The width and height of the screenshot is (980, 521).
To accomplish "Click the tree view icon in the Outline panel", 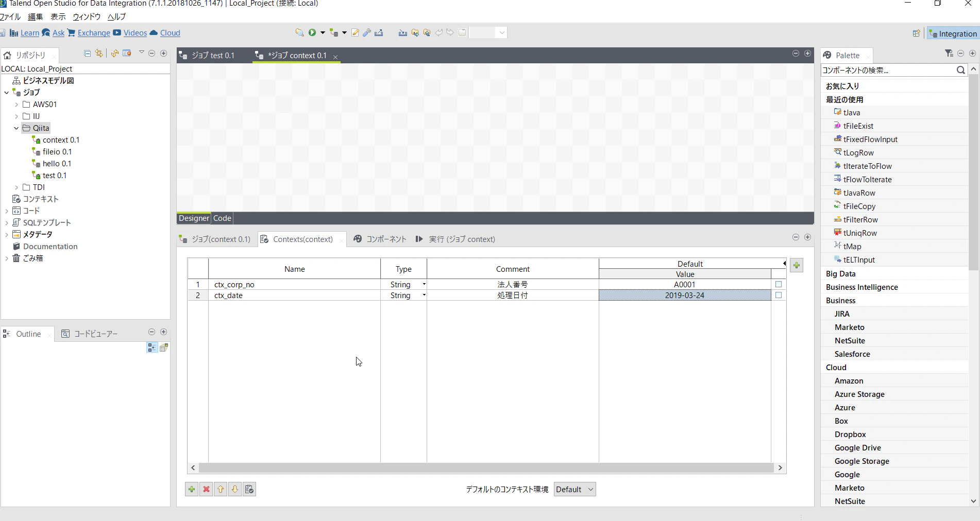I will click(x=152, y=348).
